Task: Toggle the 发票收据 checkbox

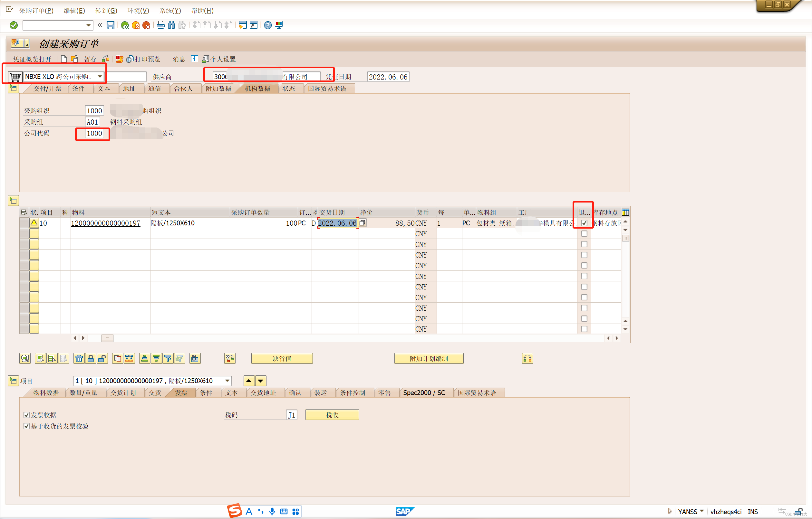Action: click(x=27, y=415)
